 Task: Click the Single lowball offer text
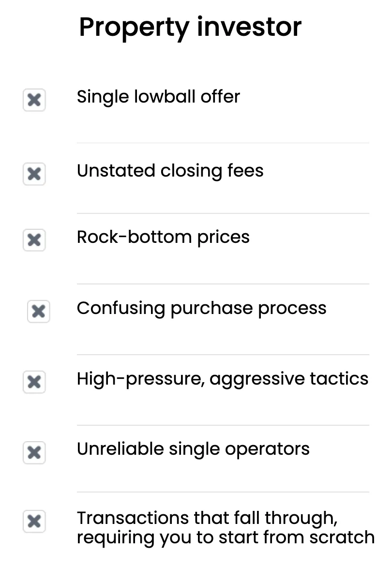(x=158, y=97)
